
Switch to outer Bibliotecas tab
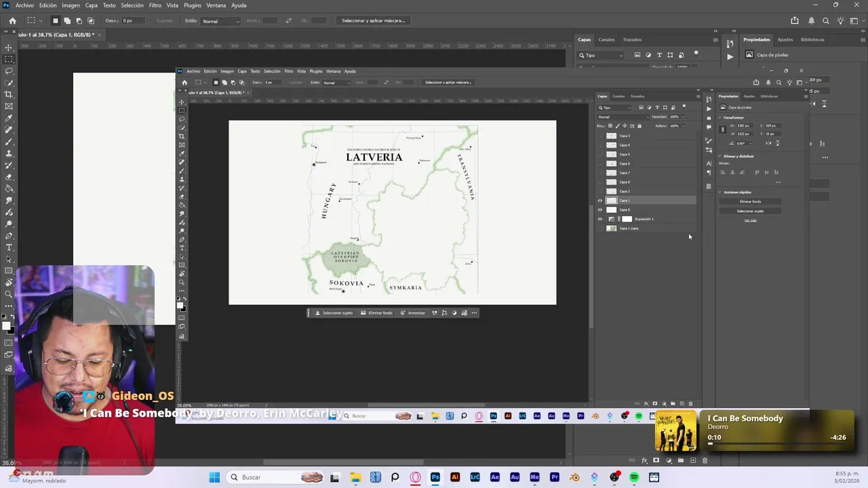[812, 39]
